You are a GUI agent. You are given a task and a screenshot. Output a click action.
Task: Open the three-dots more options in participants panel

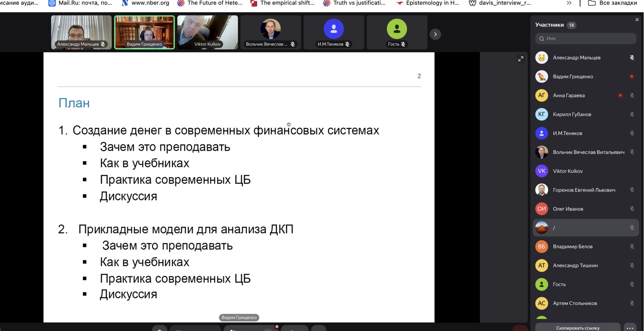[630, 328]
